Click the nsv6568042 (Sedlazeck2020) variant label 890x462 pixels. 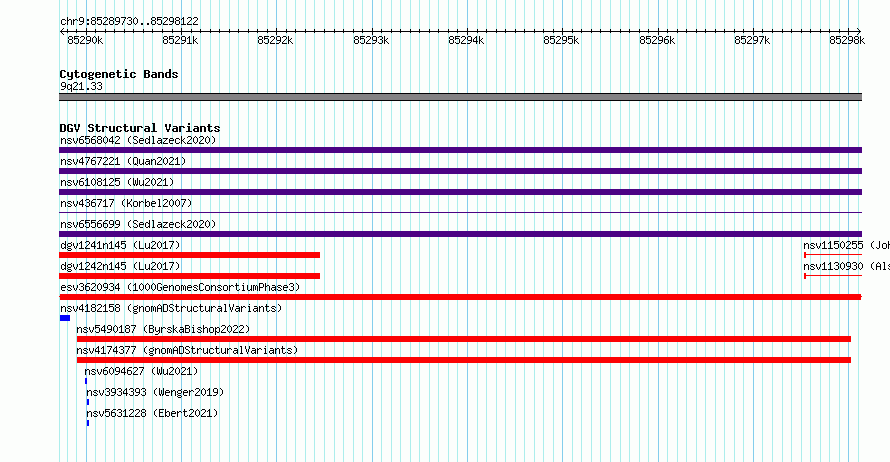click(x=138, y=140)
